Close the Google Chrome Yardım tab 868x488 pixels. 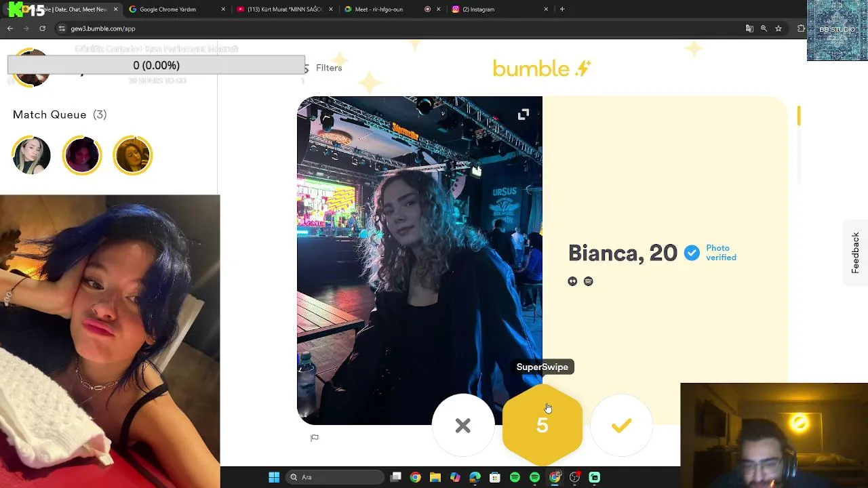(223, 9)
